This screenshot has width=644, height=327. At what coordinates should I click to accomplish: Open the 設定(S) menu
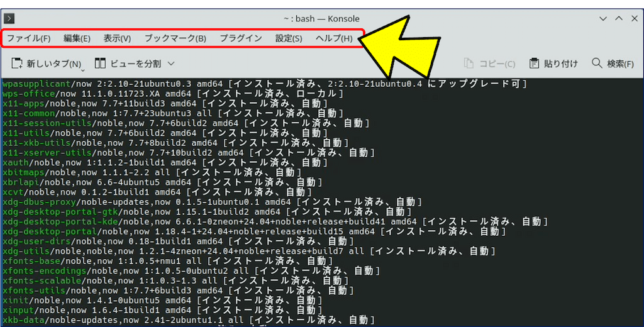click(289, 38)
